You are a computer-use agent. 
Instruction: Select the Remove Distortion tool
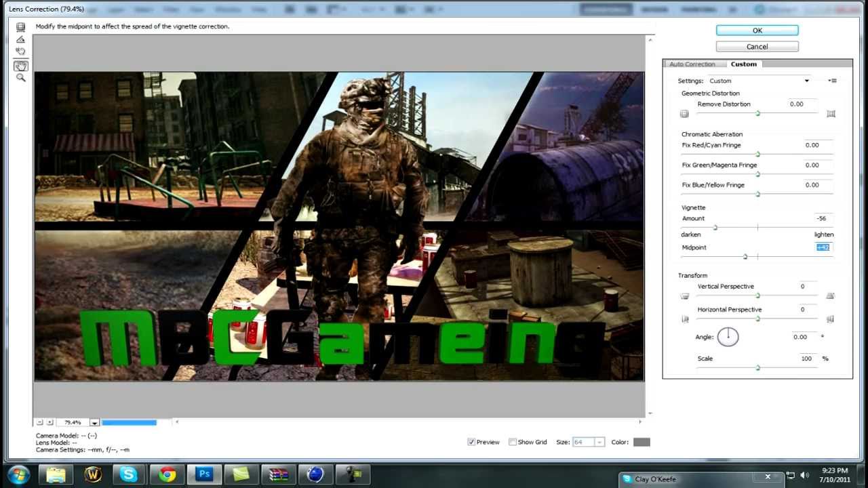(20, 27)
